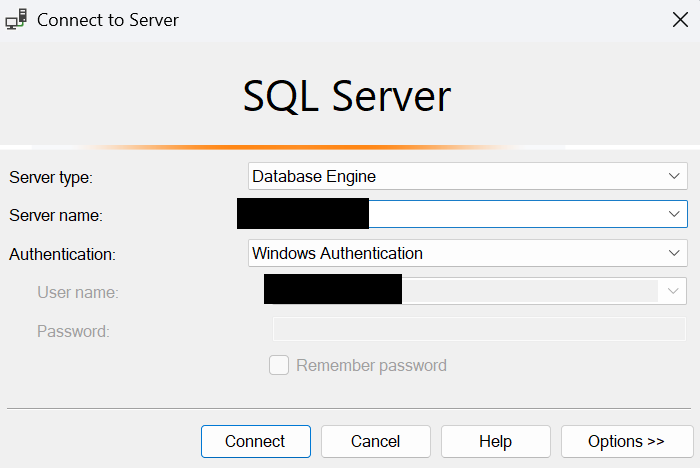Click the SQL Server banner heading
700x468 pixels.
(347, 96)
